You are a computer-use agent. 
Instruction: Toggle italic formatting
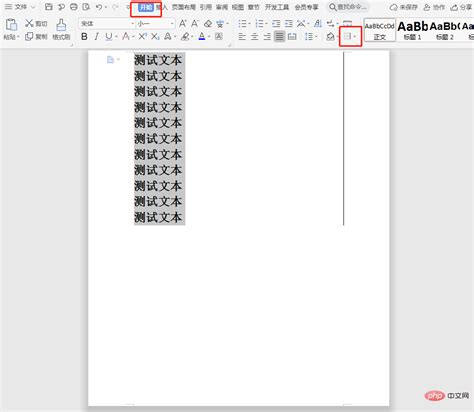click(x=97, y=37)
